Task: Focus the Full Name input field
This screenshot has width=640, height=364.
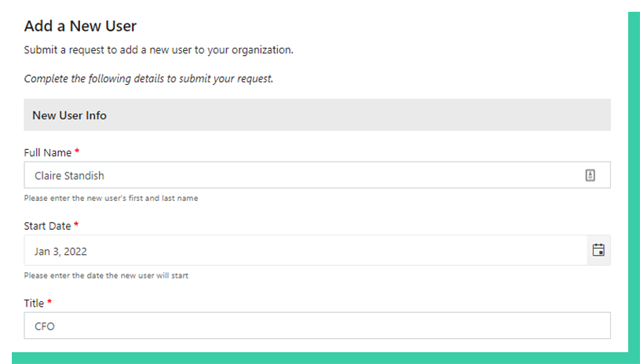Action: (317, 175)
